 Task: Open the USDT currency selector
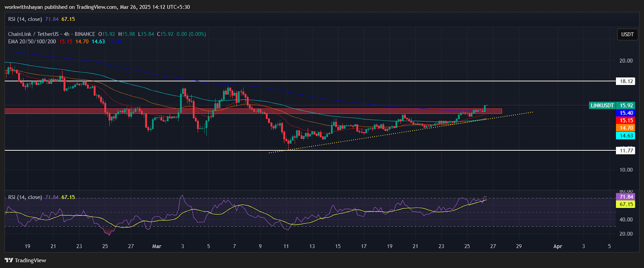tap(627, 35)
